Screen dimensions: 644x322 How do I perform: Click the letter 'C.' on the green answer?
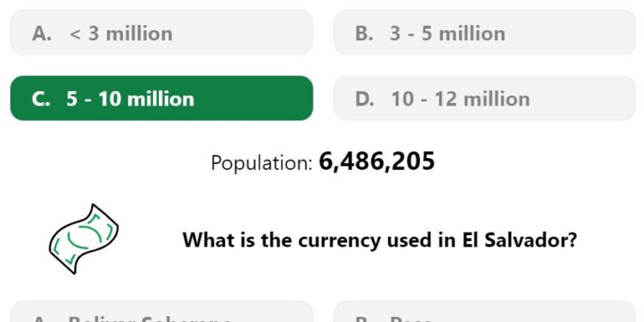pyautogui.click(x=40, y=100)
